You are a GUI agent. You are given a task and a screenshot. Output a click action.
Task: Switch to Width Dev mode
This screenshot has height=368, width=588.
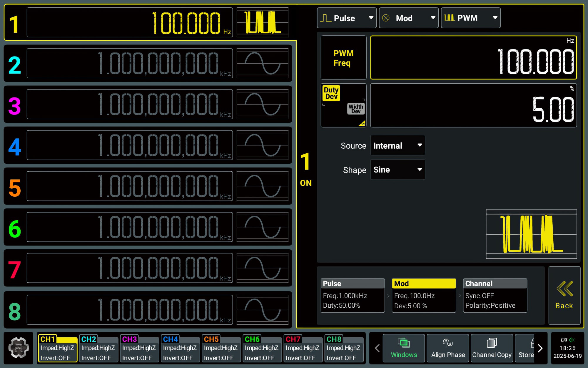[x=356, y=109]
